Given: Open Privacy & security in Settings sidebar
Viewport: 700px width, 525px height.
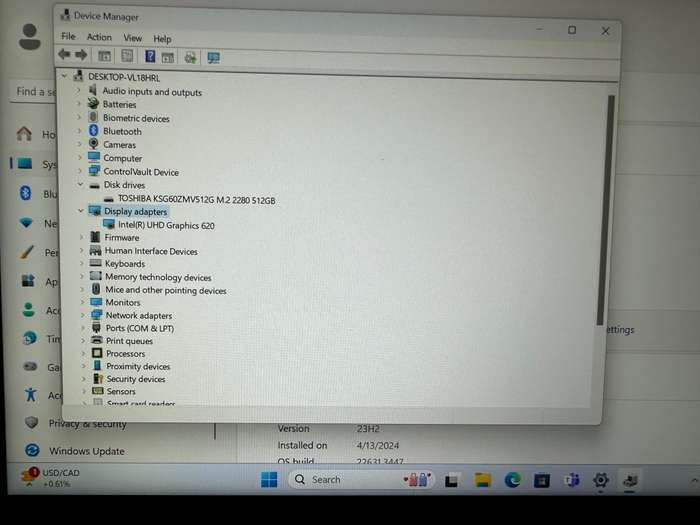Looking at the screenshot, I should (88, 423).
